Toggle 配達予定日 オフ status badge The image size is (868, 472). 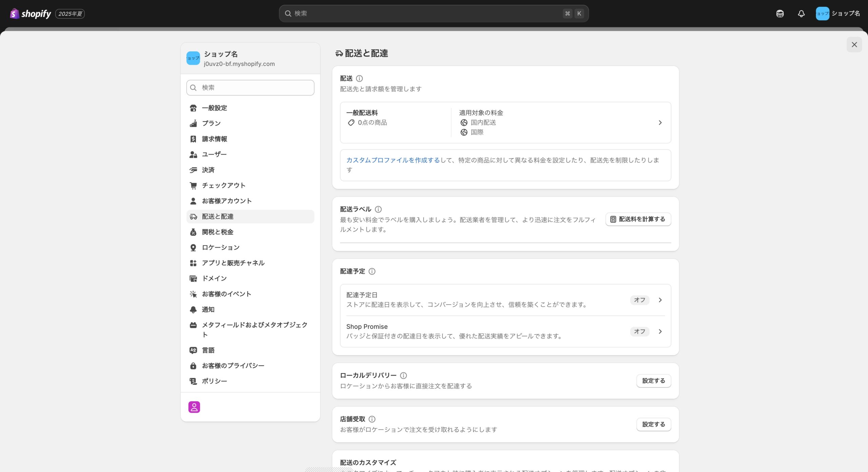639,300
